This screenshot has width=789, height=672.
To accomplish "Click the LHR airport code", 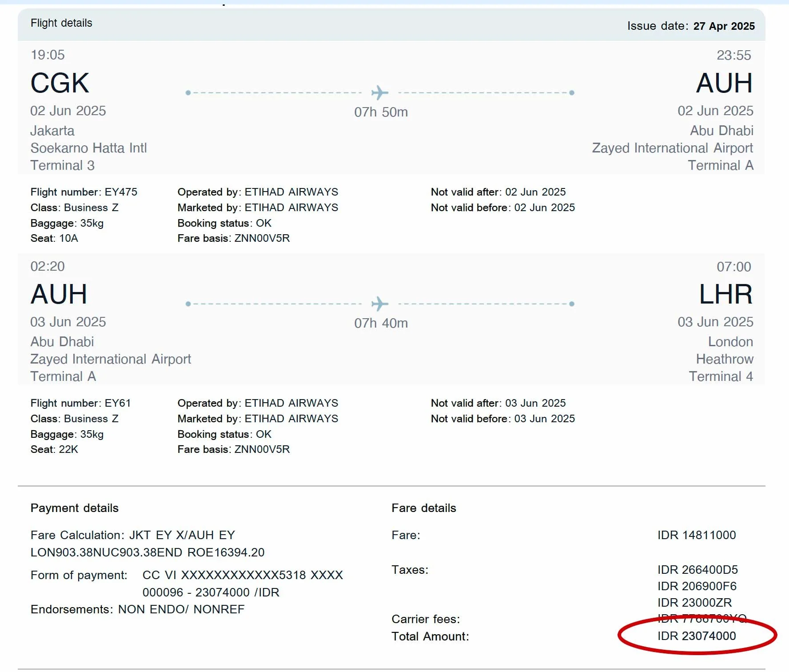I will (x=726, y=294).
